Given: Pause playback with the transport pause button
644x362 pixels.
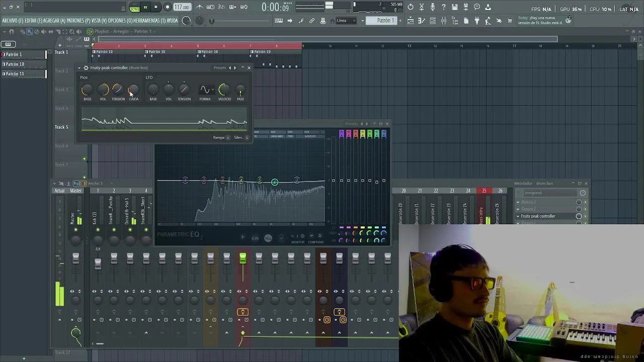Looking at the screenshot, I should coord(145,7).
